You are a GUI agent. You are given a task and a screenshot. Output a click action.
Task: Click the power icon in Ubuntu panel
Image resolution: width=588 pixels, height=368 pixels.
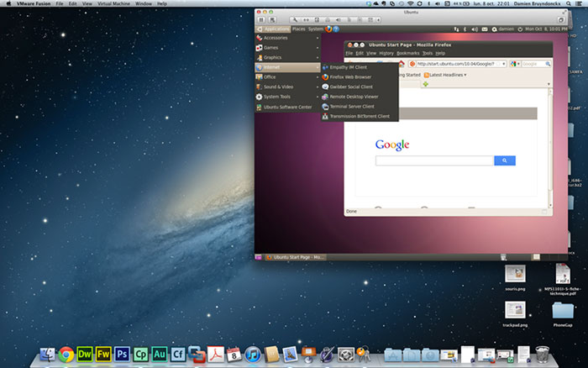[x=520, y=29]
